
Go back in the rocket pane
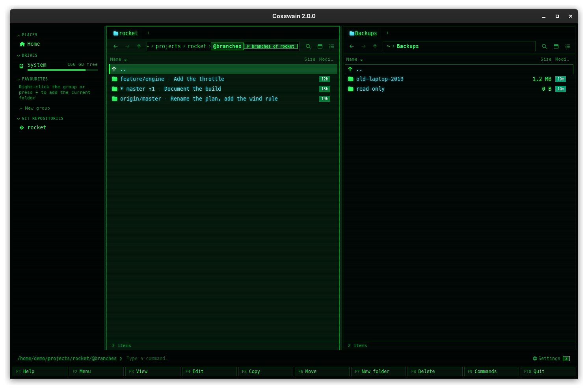coord(115,47)
